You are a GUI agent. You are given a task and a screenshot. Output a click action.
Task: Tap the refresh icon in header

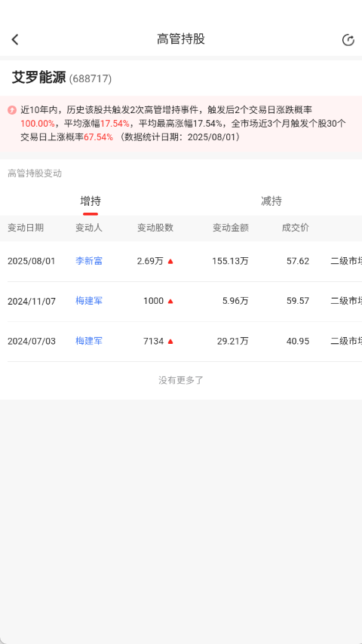click(x=348, y=40)
